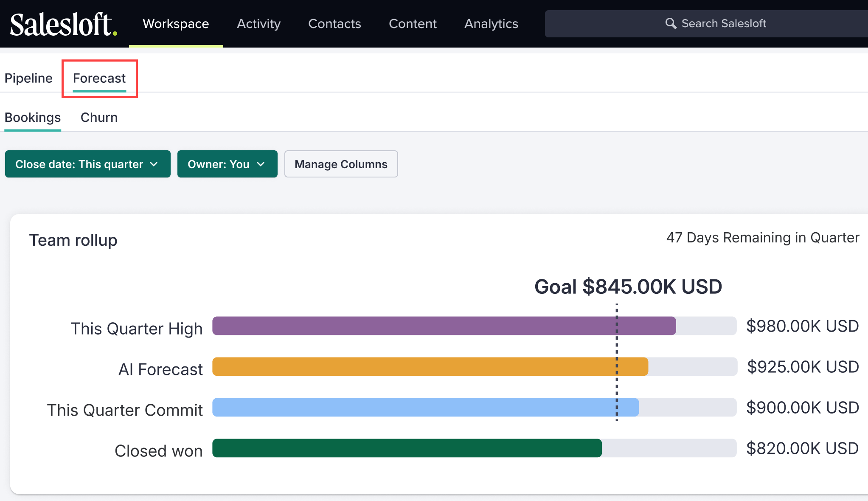This screenshot has width=868, height=501.
Task: Click the Salesloft logo
Action: point(64,24)
